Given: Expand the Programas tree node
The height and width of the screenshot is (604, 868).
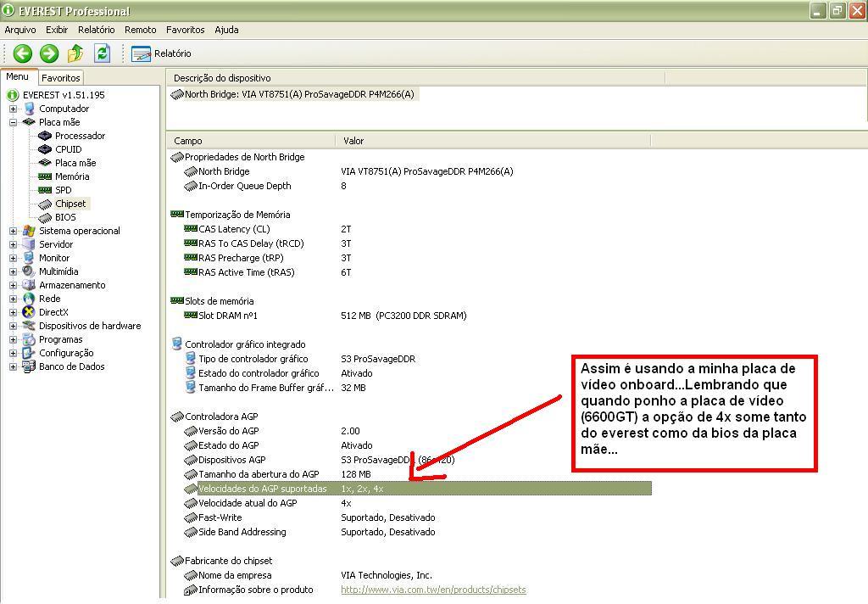Looking at the screenshot, I should pyautogui.click(x=13, y=339).
